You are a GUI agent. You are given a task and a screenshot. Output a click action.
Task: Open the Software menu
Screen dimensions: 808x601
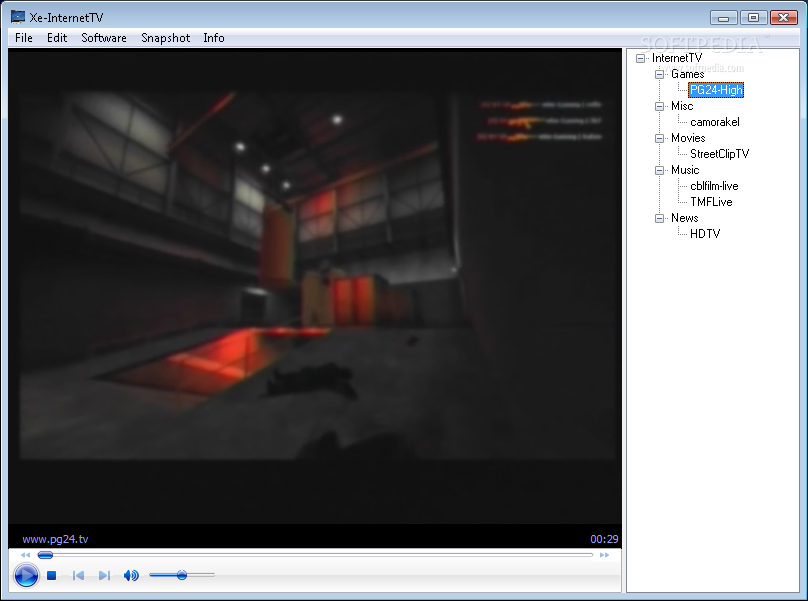point(104,38)
